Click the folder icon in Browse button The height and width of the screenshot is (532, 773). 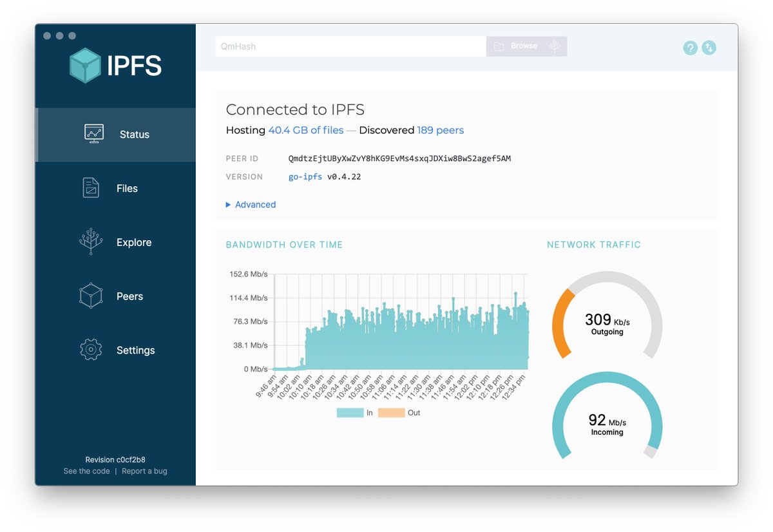tap(499, 46)
